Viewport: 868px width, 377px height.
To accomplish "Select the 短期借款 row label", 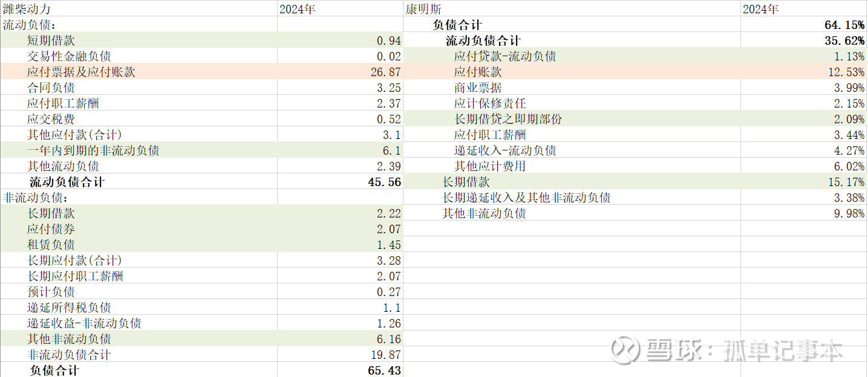I will coord(51,40).
